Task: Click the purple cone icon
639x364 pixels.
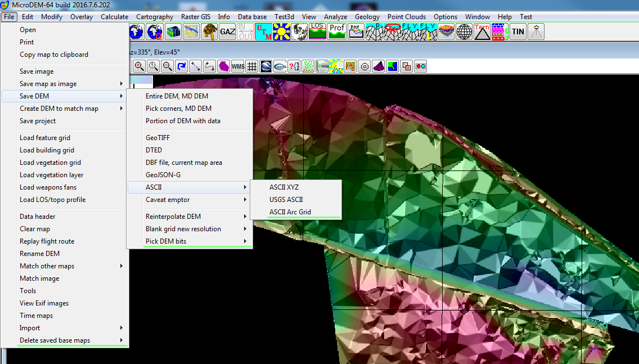Action: click(x=379, y=66)
